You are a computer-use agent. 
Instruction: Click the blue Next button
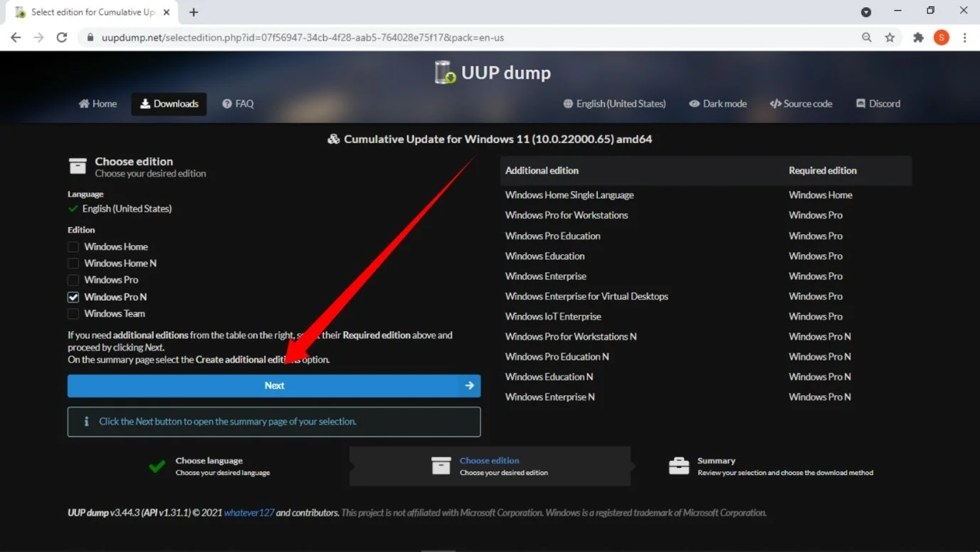pyautogui.click(x=274, y=385)
